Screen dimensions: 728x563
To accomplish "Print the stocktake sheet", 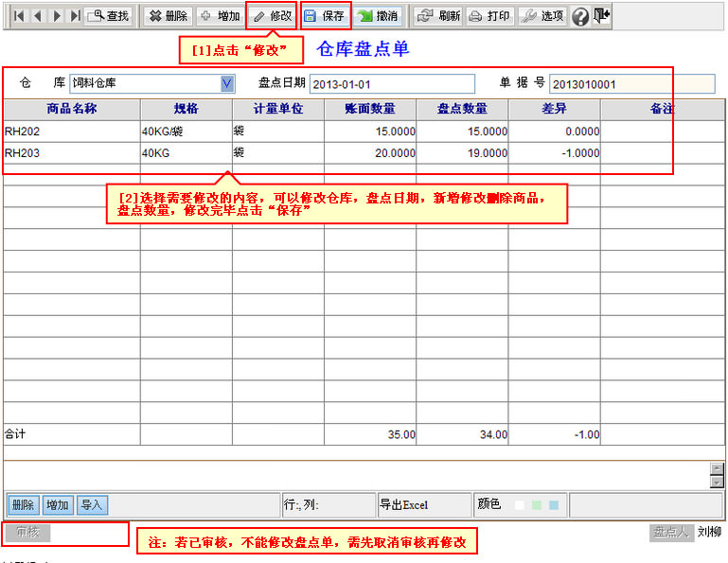I will tap(489, 16).
